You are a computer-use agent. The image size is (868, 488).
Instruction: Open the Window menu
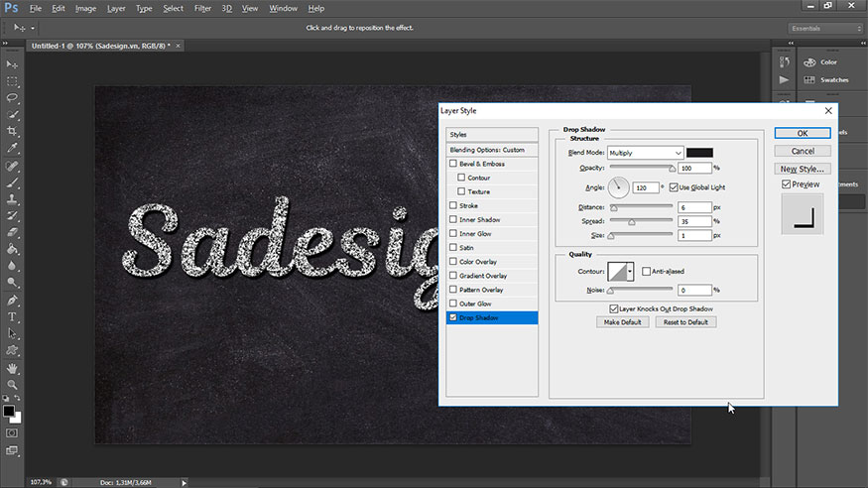pyautogui.click(x=283, y=8)
